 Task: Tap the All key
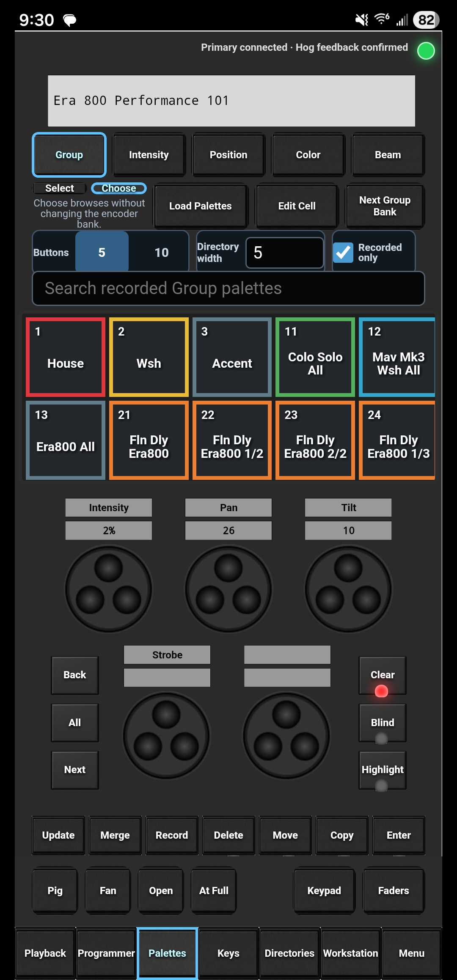pos(75,723)
